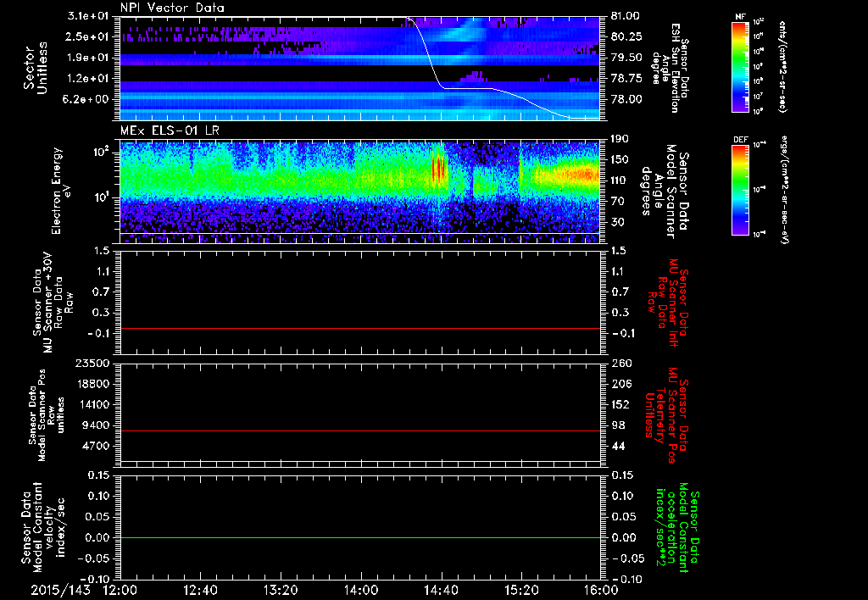Click the 23500 tick label
Viewport: 868px width, 600px height.
tap(93, 364)
